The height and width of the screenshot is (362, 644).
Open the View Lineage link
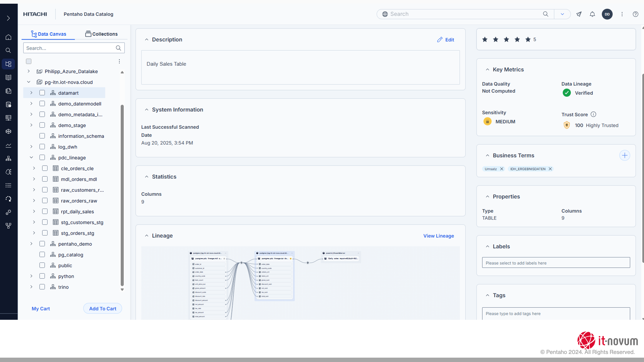coord(438,236)
